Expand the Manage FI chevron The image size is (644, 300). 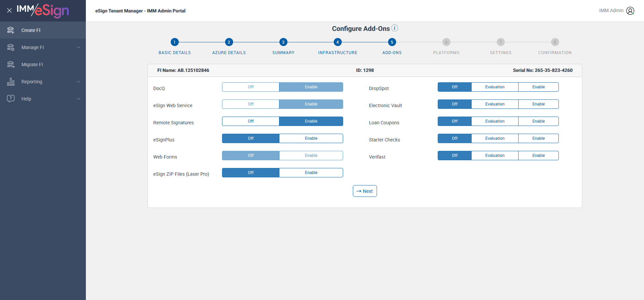coord(78,47)
